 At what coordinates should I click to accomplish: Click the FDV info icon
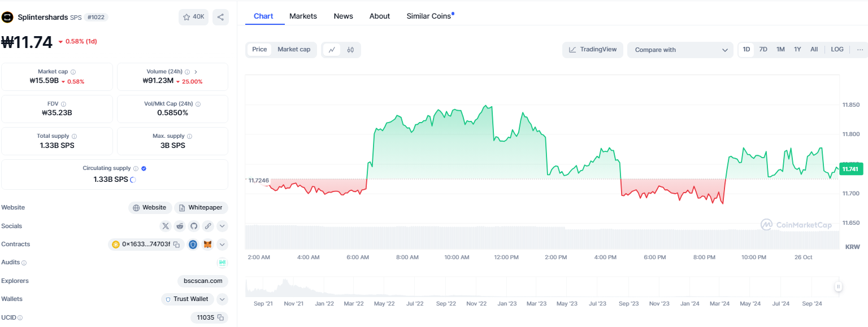(x=63, y=104)
